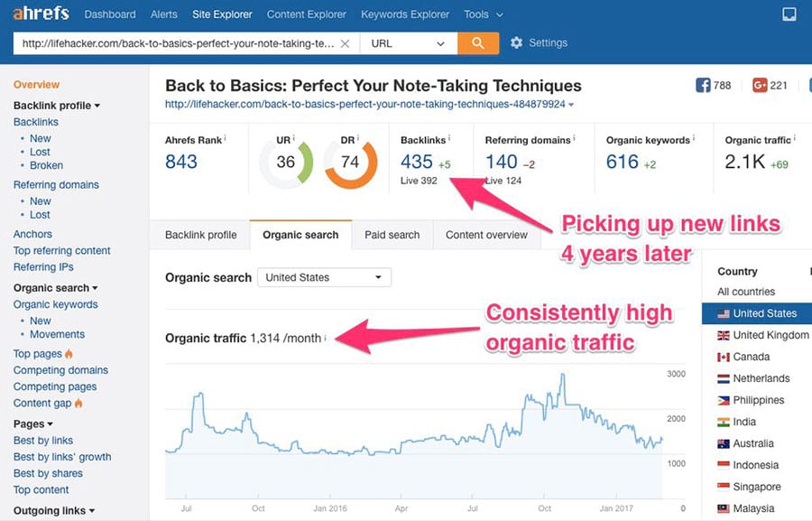Open the notifications icon in the header
This screenshot has height=521, width=812.
tap(789, 14)
